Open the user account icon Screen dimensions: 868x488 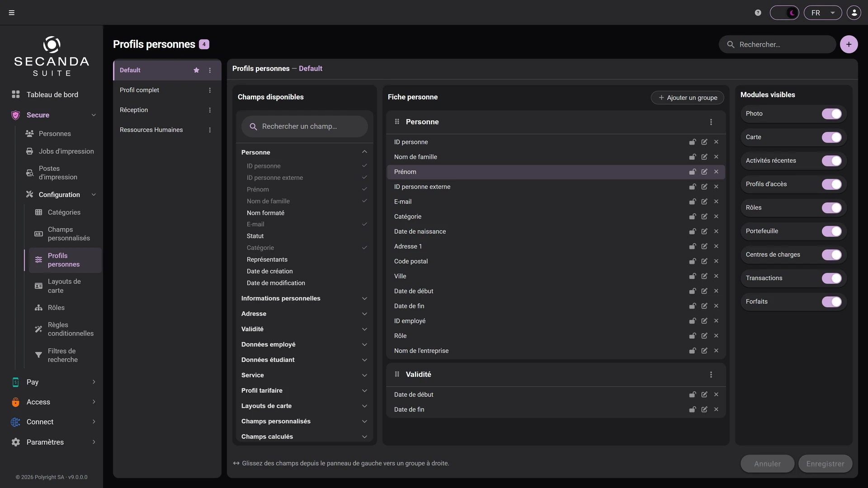[x=854, y=13]
